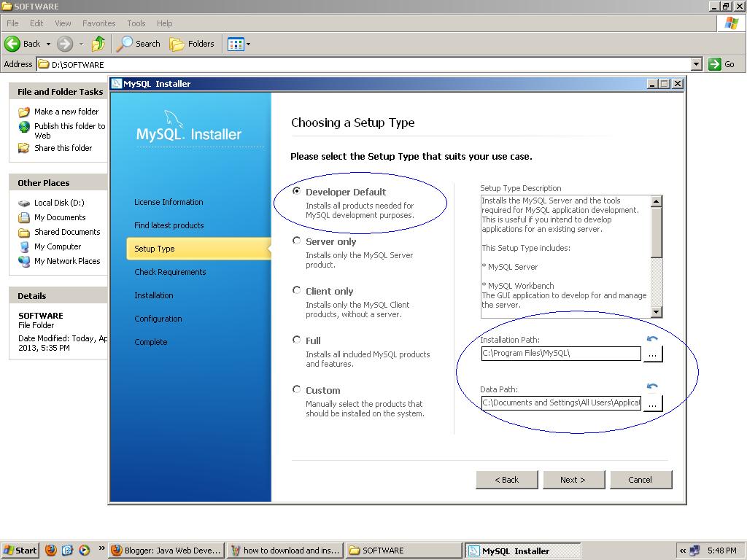Open the Favorites menu

point(98,23)
